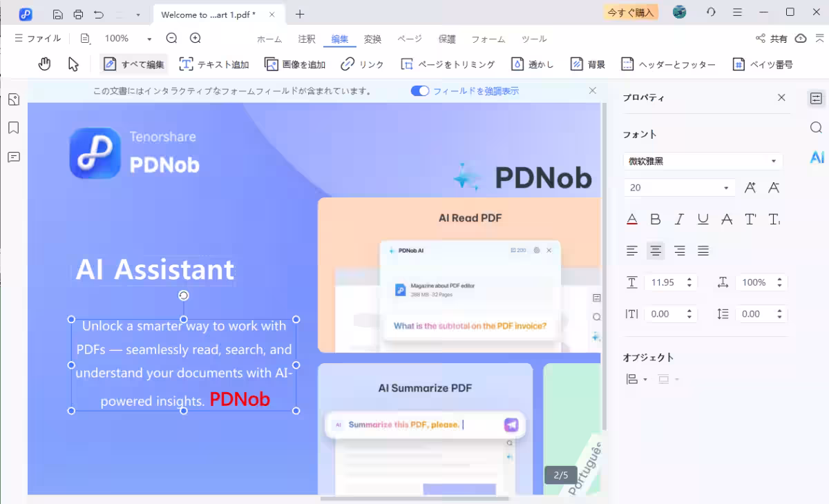Open the font family dropdown
This screenshot has height=504, width=829.
pos(703,161)
